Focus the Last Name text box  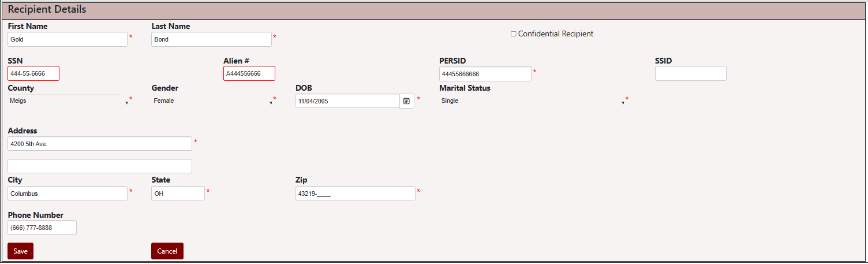coord(211,39)
